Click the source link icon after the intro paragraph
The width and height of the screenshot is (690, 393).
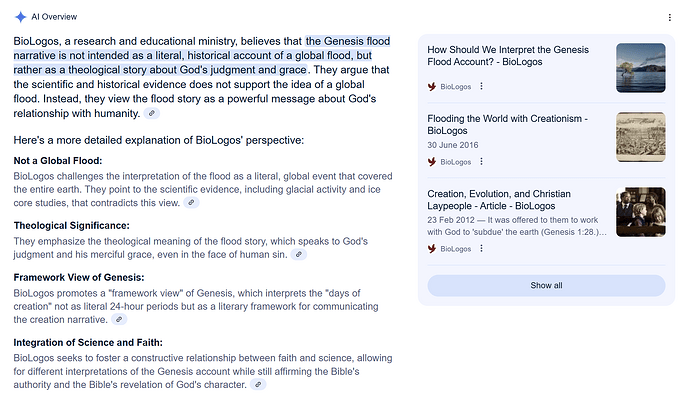click(x=152, y=113)
